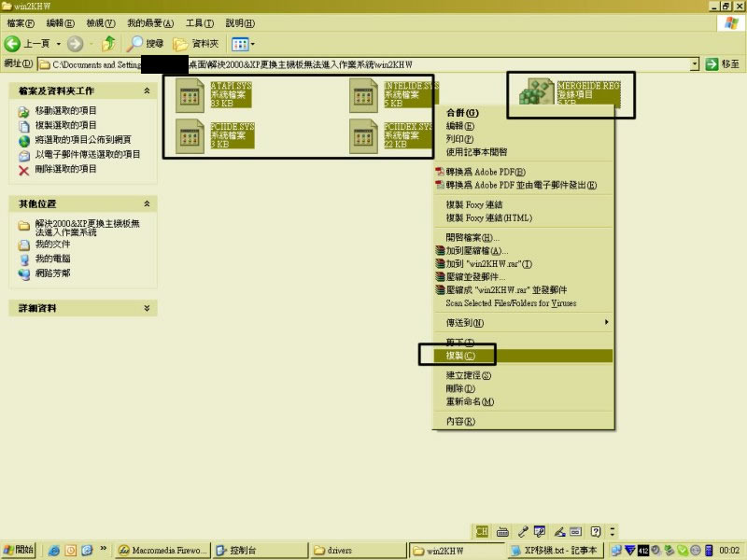Viewport: 747px width, 560px height.
Task: Click the CH input language indicator
Action: point(482,531)
